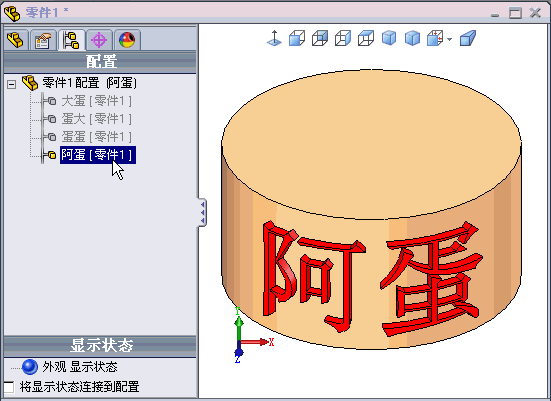The image size is (551, 401).
Task: Click the 配置 panel header
Action: click(100, 62)
